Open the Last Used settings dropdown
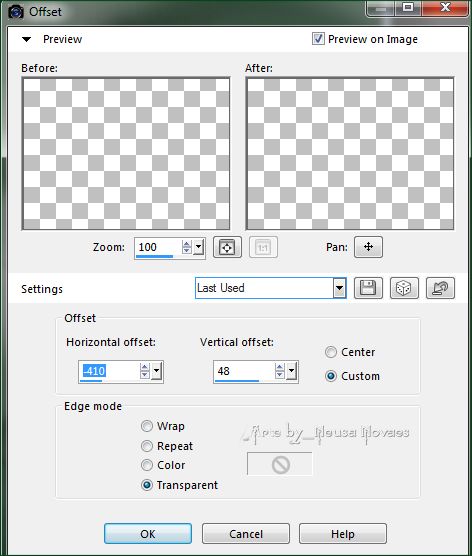Screen dimensions: 472x556 coord(339,288)
